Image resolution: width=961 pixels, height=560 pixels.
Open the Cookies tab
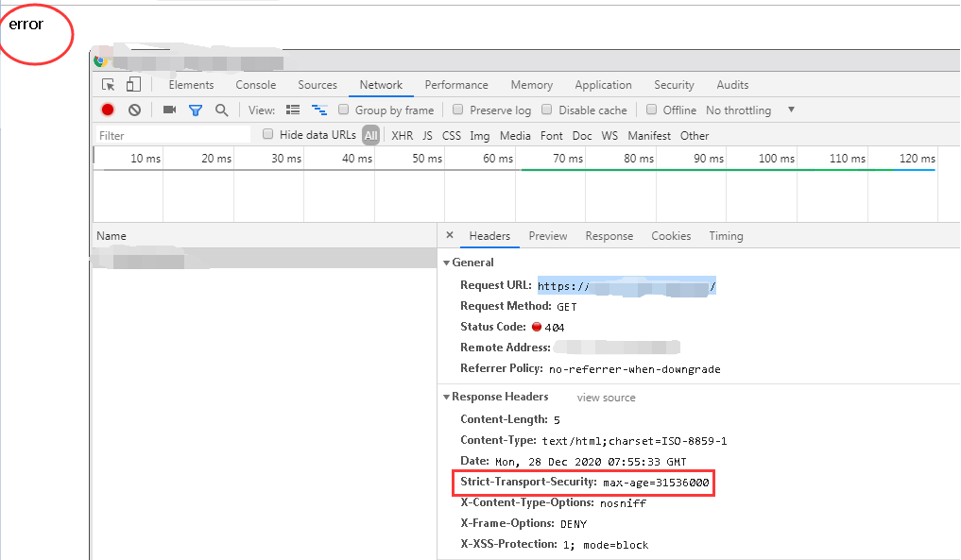671,235
